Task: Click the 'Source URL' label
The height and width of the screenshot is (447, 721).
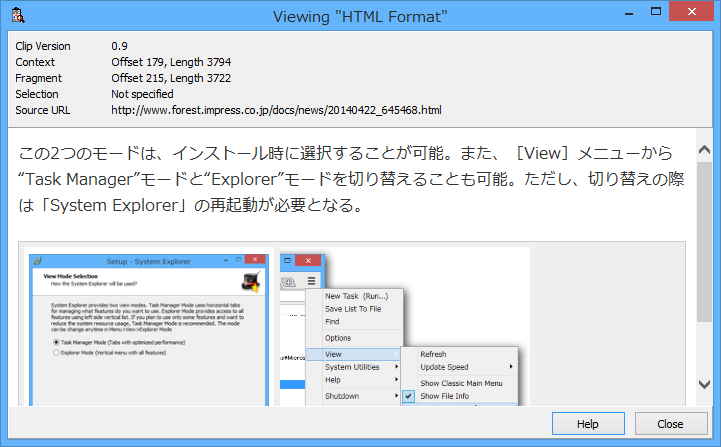Action: (43, 110)
